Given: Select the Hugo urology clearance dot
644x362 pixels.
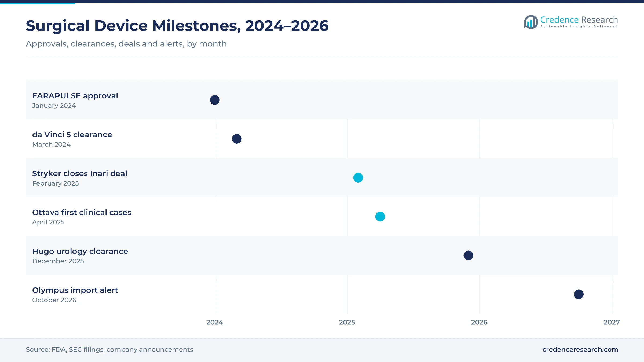Looking at the screenshot, I should [469, 256].
